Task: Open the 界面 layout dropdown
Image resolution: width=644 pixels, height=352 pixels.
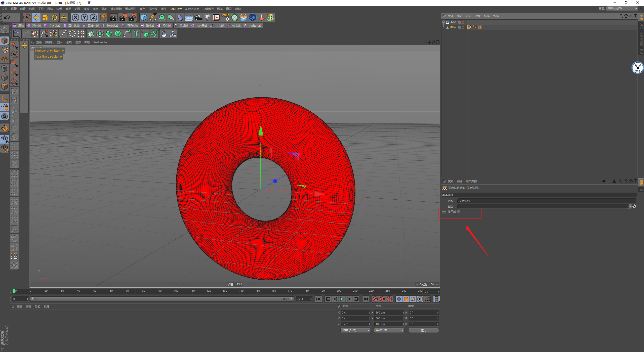Action: coord(622,9)
